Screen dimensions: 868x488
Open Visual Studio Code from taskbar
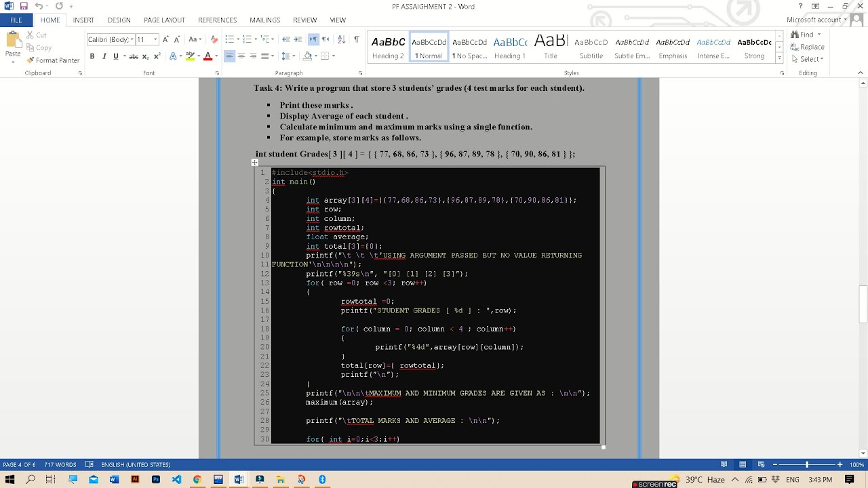tap(176, 479)
